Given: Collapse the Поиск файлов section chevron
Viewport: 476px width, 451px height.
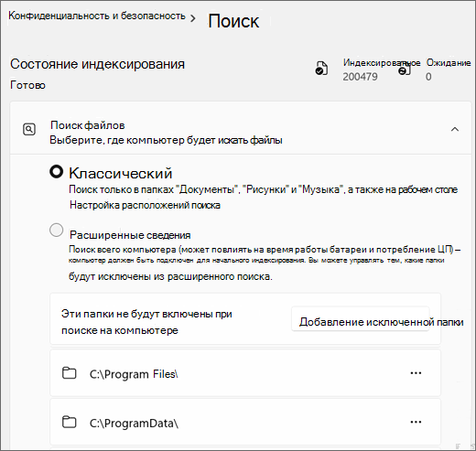Looking at the screenshot, I should coord(455,129).
